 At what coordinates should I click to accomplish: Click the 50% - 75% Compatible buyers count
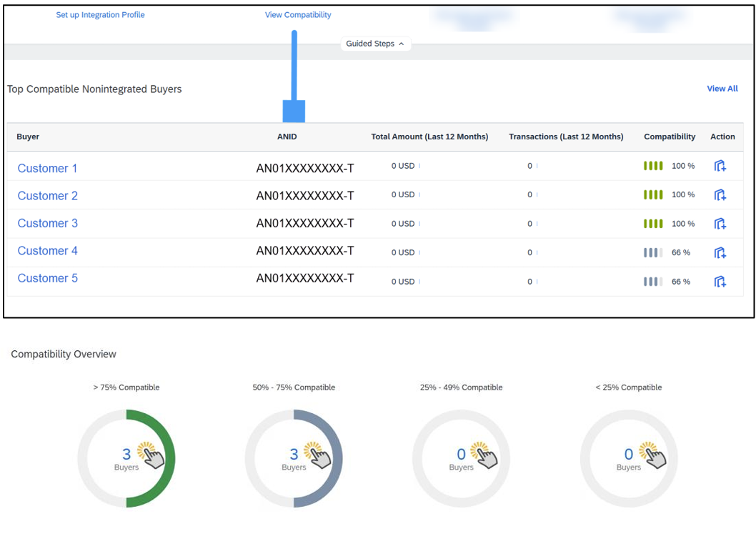click(x=294, y=454)
